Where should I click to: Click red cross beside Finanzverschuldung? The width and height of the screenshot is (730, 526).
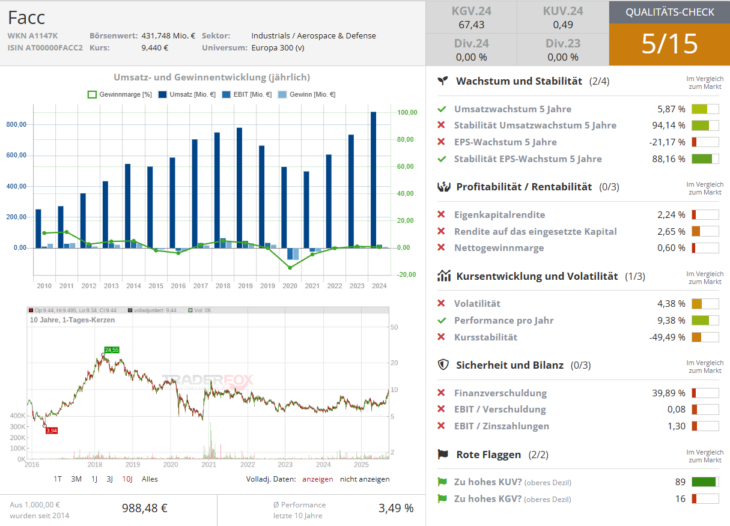[441, 393]
